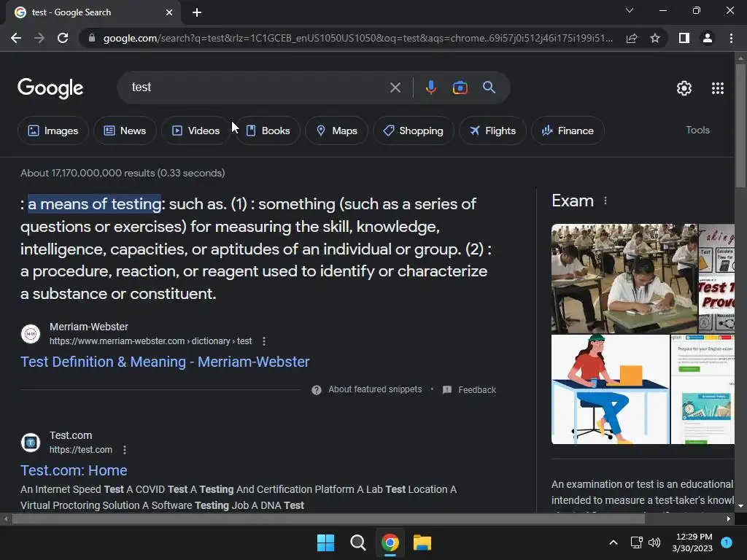Click the merriam-webster.com dictionary URL breadcrumb
This screenshot has width=747, height=560.
click(150, 341)
